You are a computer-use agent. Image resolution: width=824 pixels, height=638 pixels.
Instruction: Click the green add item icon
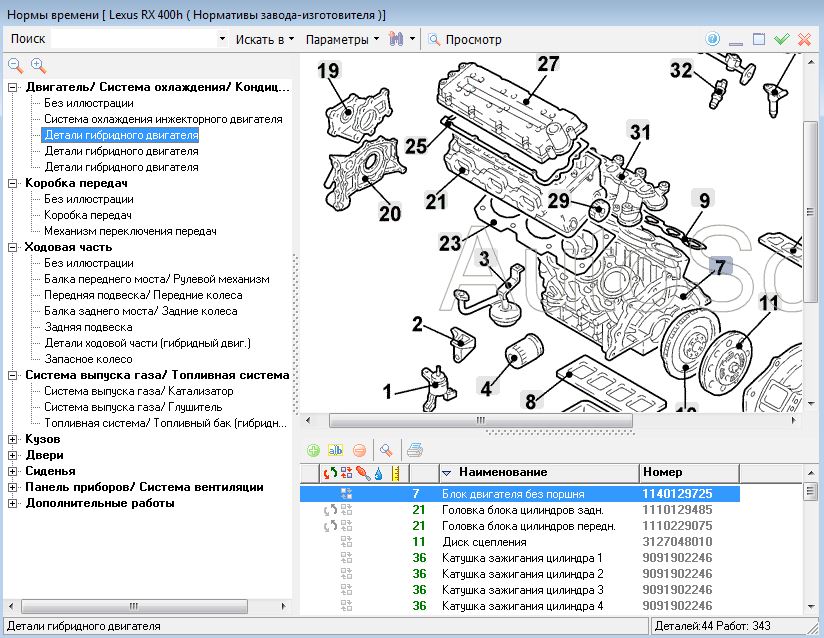[x=313, y=450]
